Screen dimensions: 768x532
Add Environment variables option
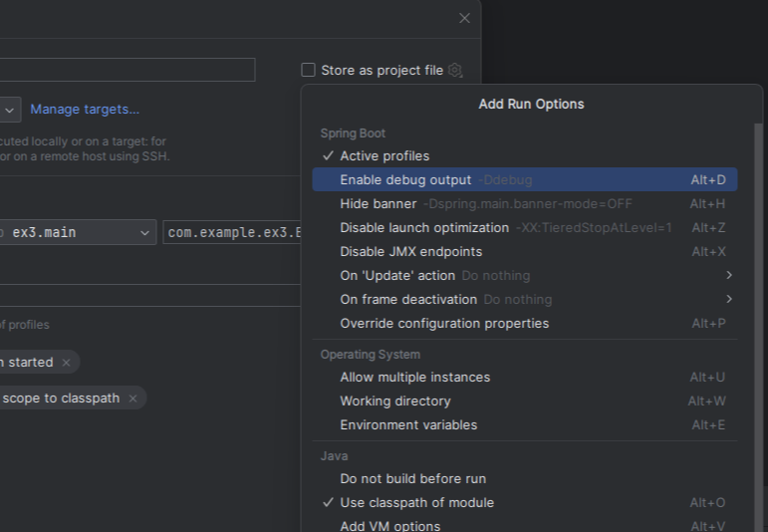(525, 425)
